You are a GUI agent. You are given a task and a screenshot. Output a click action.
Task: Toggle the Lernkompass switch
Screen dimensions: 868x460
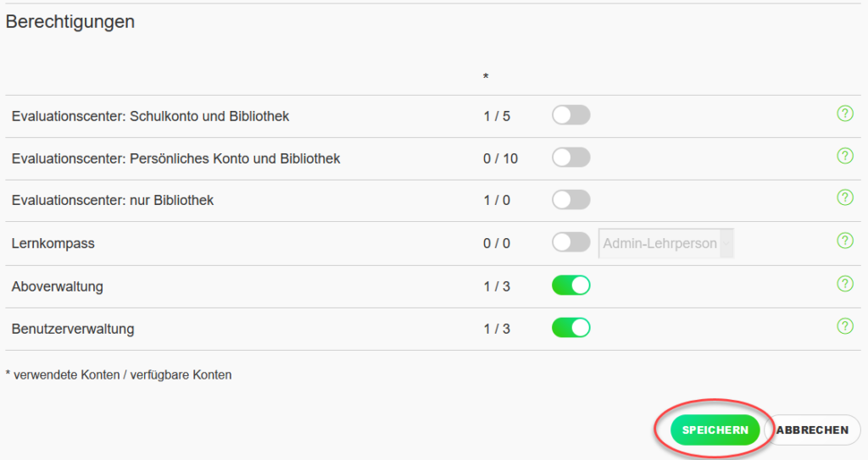[x=570, y=242]
